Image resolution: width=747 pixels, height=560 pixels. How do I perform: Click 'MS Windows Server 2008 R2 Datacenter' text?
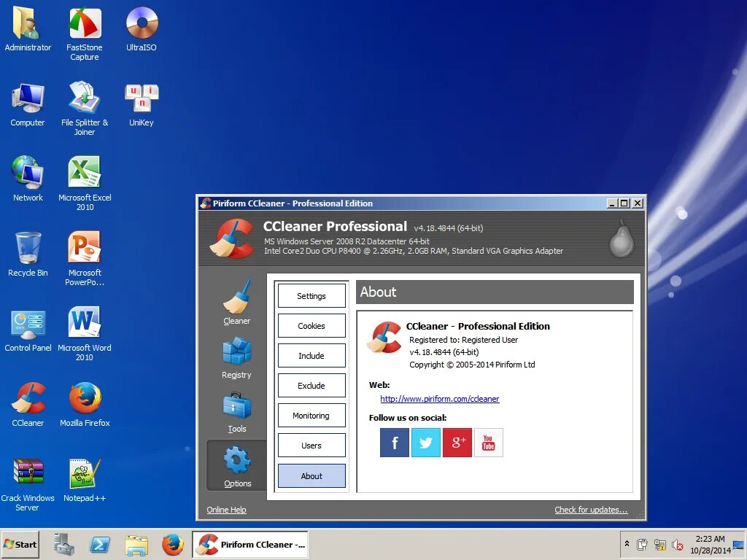point(347,241)
